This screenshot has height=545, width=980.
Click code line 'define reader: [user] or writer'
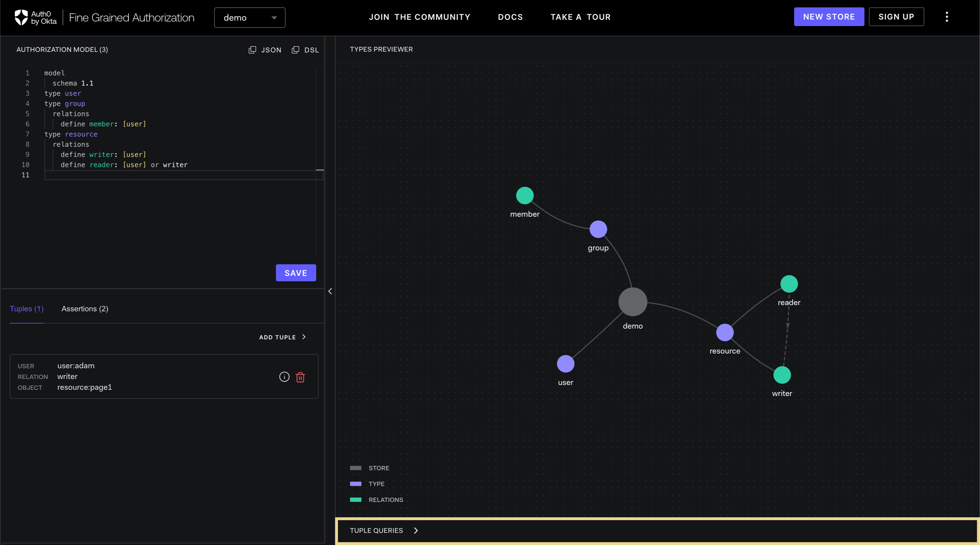coord(124,165)
